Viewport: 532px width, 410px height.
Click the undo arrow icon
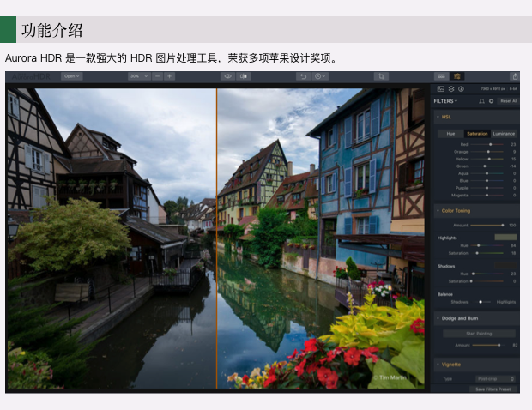click(303, 76)
